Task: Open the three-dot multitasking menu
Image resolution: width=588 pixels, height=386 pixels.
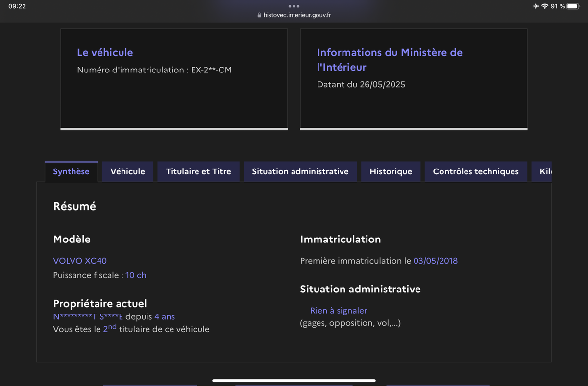Action: [294, 6]
